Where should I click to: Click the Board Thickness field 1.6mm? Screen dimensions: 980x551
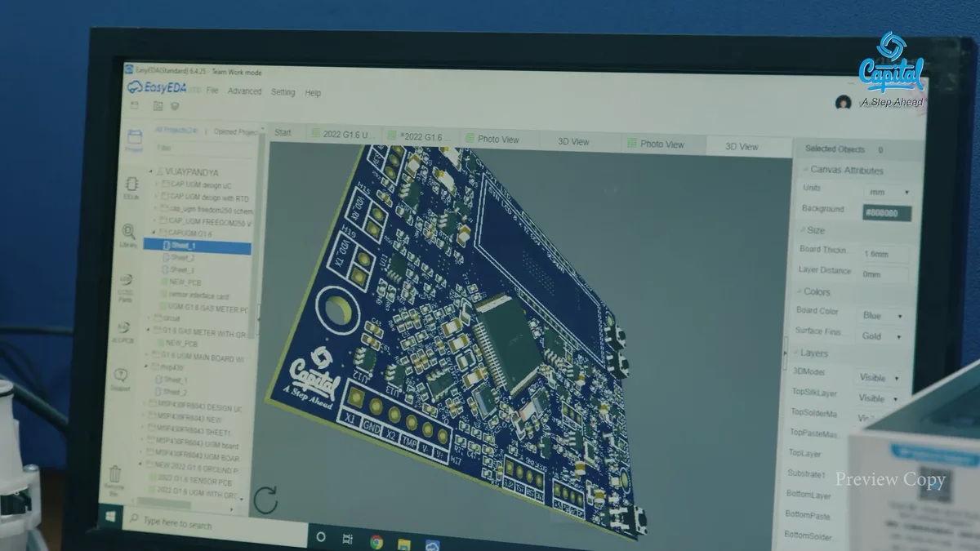point(884,254)
